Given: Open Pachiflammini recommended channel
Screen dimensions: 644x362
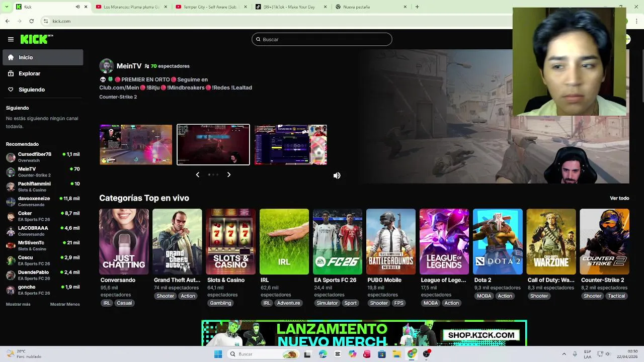Looking at the screenshot, I should tap(43, 187).
